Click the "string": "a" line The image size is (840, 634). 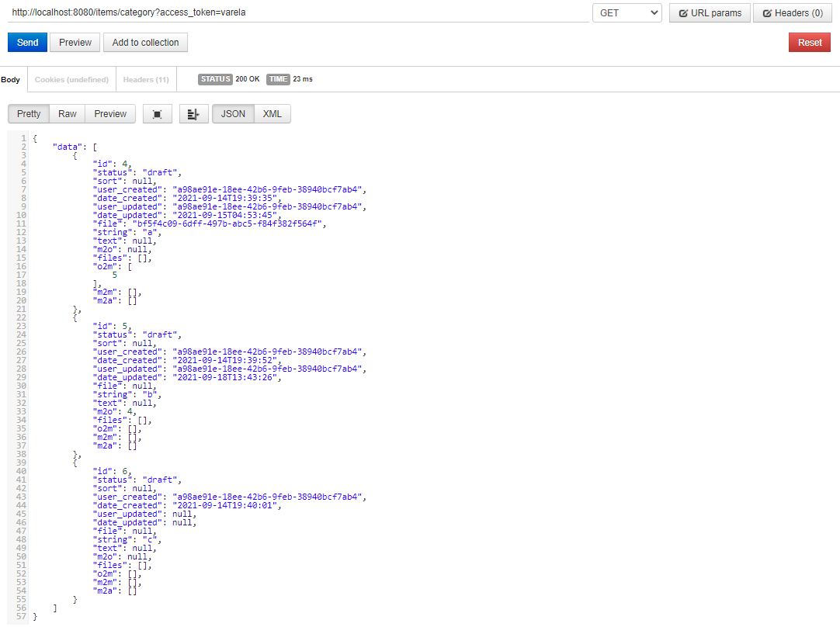pyautogui.click(x=127, y=232)
